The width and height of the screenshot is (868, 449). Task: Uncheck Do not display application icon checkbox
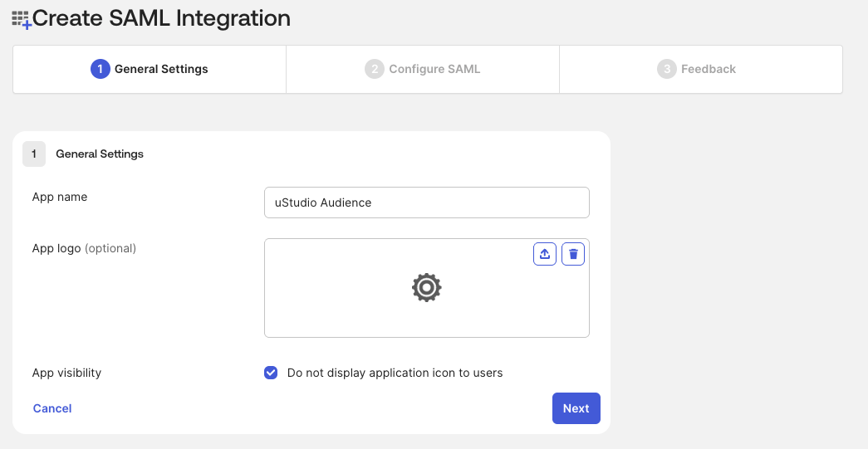coord(271,373)
